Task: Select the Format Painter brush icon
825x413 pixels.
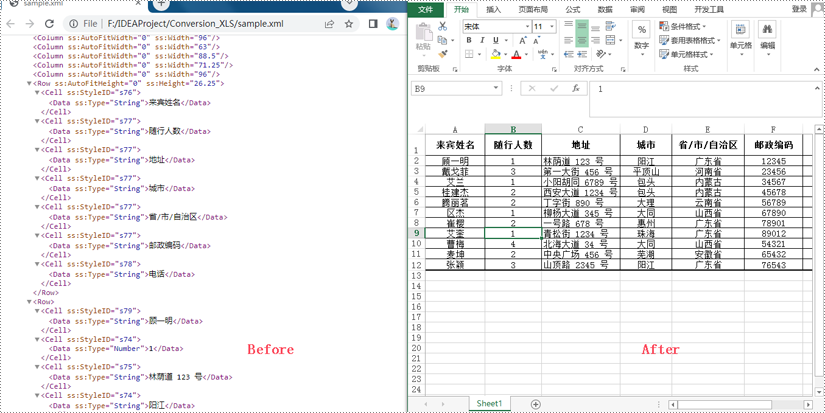Action: (x=442, y=54)
